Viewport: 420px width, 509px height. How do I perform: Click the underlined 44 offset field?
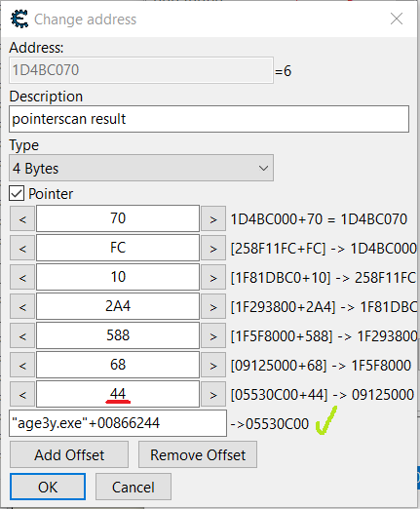tap(118, 394)
